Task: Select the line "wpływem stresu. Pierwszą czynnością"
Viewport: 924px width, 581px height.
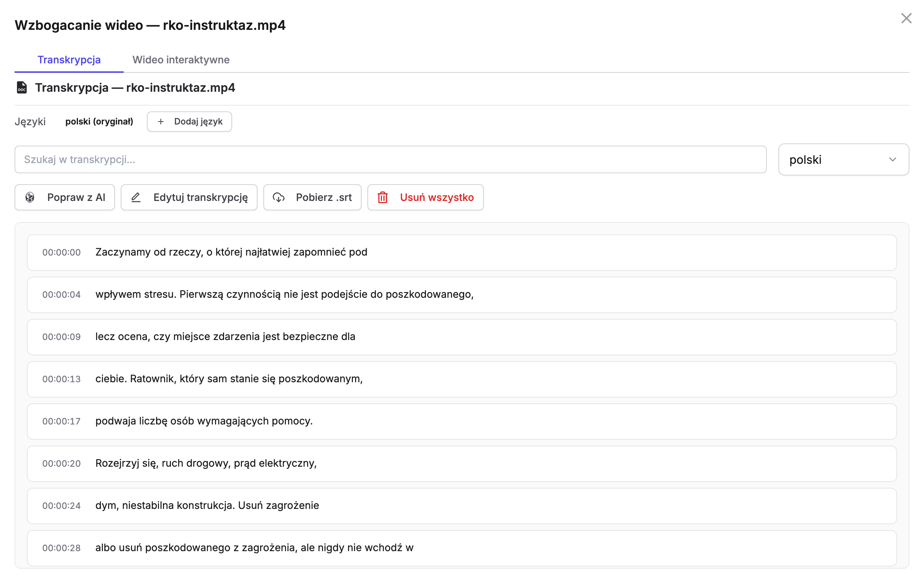Action: click(462, 295)
